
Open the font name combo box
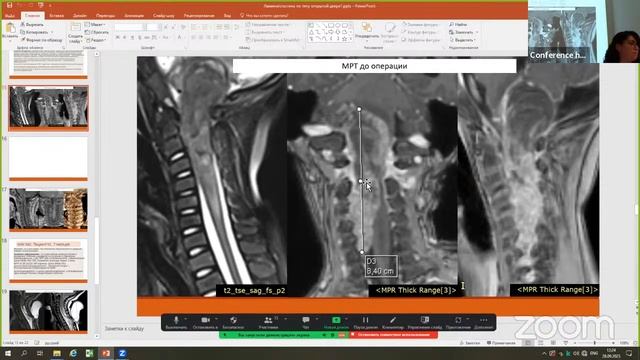pos(129,27)
